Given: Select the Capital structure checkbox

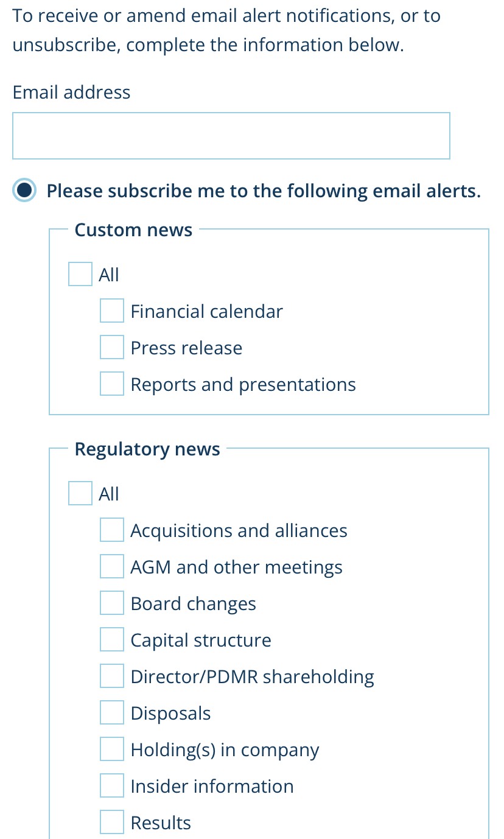Looking at the screenshot, I should 112,640.
